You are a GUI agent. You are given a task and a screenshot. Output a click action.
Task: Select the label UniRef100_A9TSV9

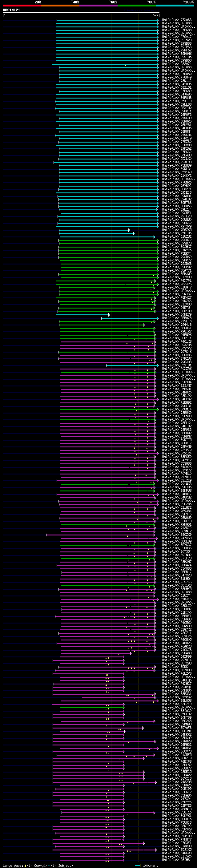(x=177, y=226)
